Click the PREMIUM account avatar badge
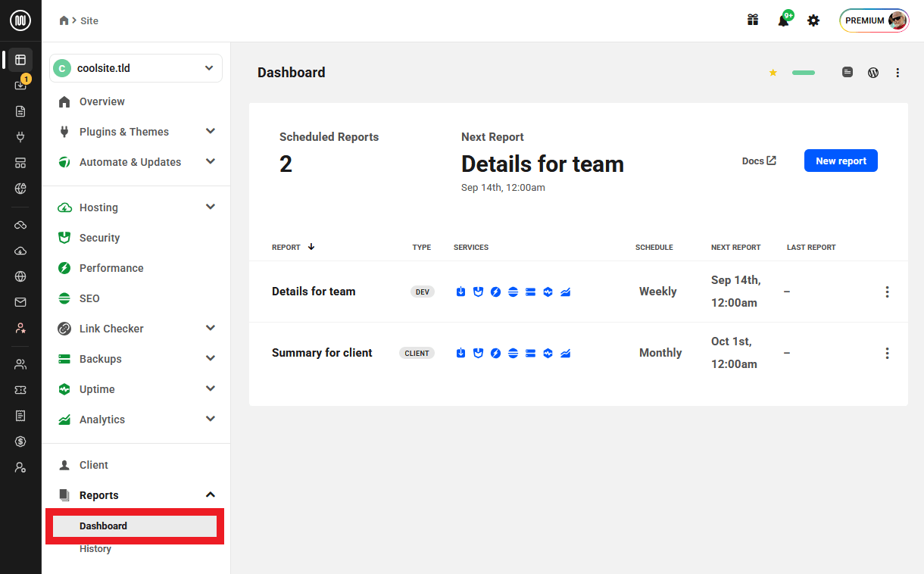This screenshot has height=574, width=924. point(874,20)
